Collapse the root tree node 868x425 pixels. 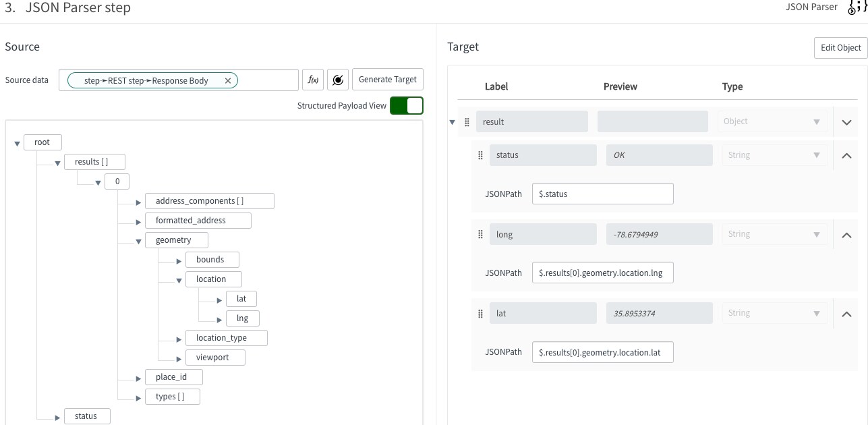coord(17,143)
